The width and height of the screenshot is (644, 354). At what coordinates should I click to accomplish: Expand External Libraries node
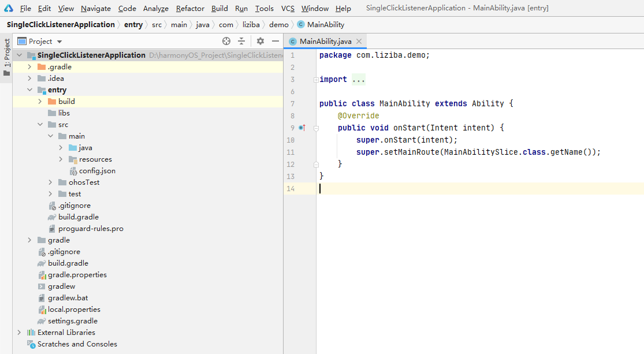click(x=19, y=333)
